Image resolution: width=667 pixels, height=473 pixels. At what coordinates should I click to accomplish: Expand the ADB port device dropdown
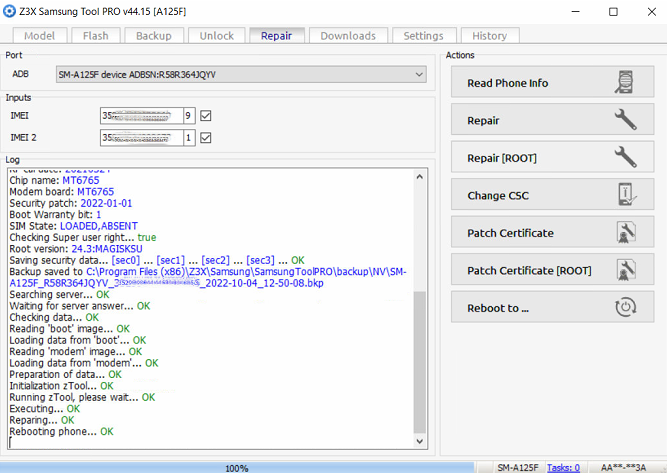coord(418,74)
